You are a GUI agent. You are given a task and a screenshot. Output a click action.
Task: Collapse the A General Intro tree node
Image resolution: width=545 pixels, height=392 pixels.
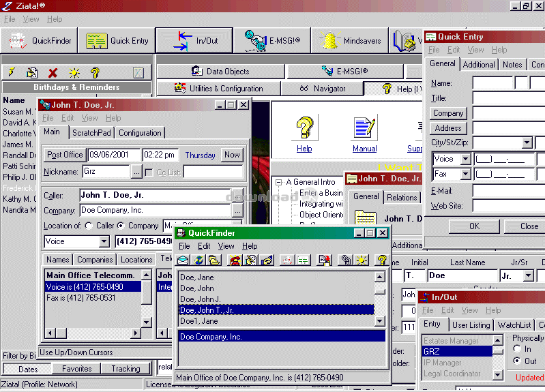(x=278, y=182)
